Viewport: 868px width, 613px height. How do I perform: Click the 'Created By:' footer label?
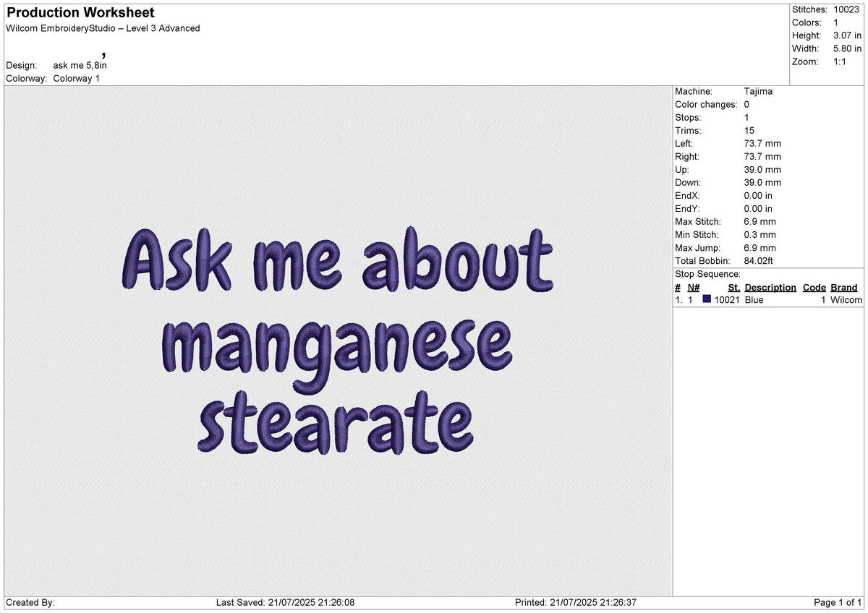click(30, 602)
